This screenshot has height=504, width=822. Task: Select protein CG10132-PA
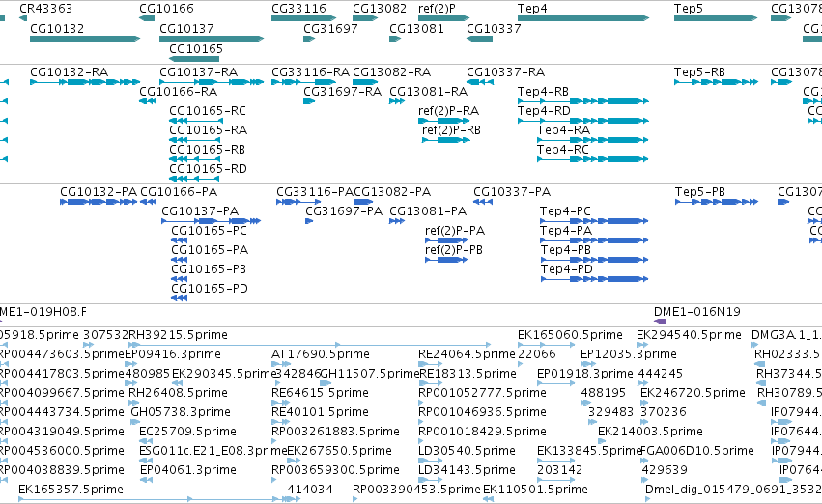99,192
